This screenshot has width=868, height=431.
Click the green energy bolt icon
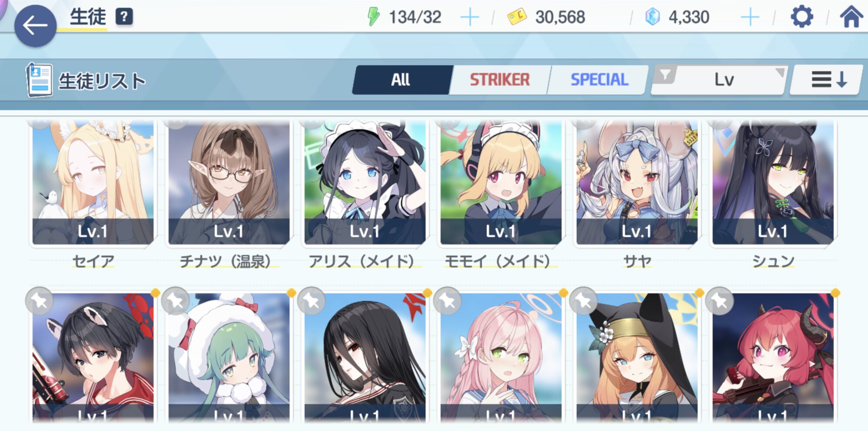[373, 17]
